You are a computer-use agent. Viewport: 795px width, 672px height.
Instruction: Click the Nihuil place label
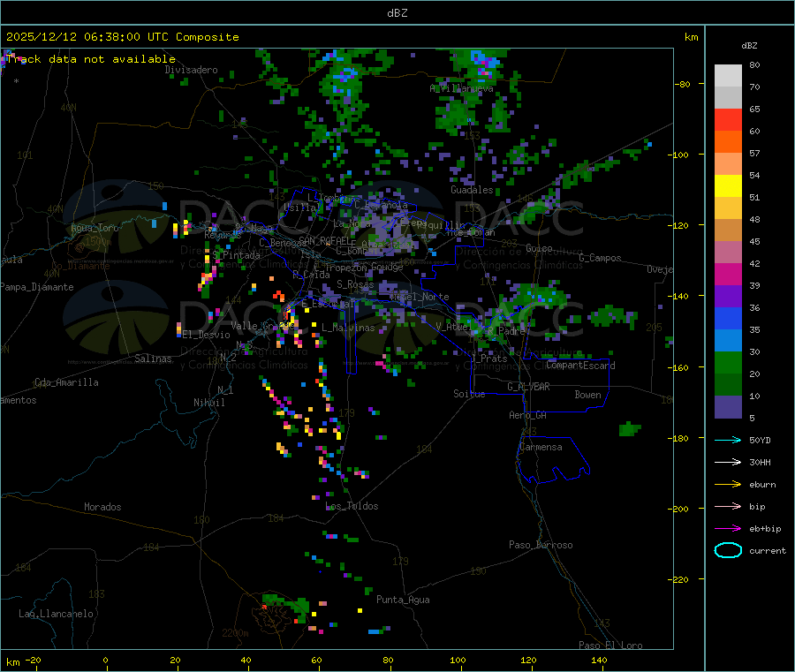[x=209, y=403]
